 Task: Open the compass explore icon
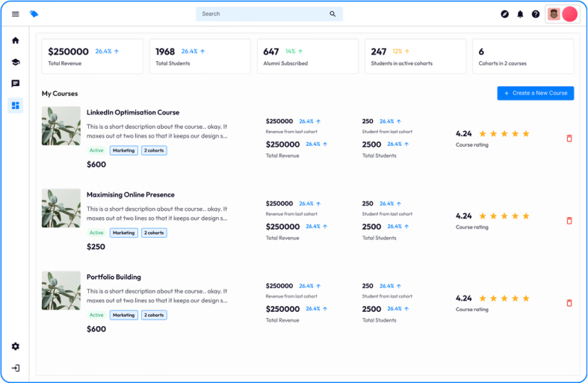504,14
